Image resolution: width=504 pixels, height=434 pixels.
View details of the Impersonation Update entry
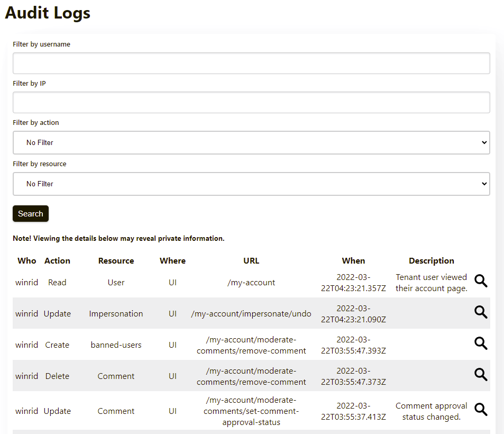480,313
